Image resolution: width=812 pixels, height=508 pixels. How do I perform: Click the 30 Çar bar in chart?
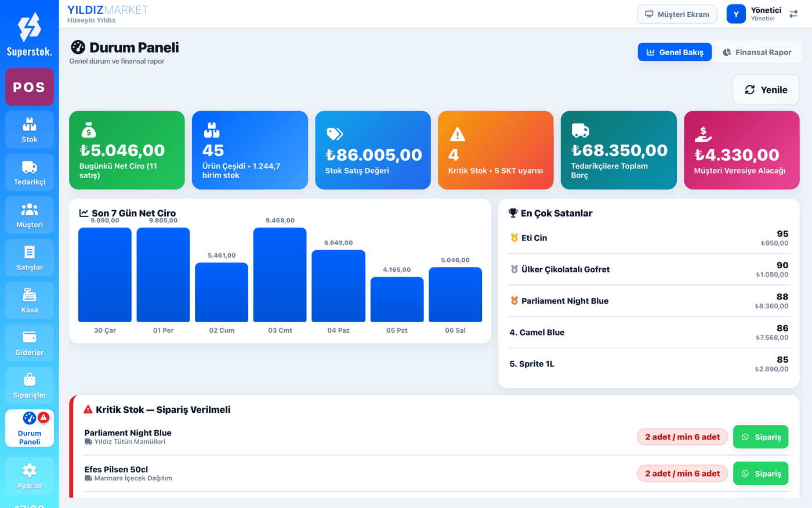[105, 275]
